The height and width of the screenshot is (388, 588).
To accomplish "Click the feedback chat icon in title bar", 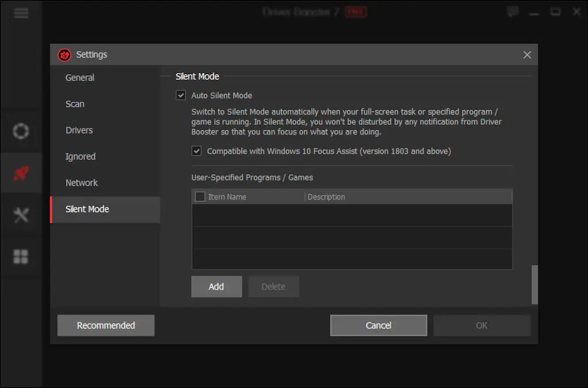I will (513, 11).
